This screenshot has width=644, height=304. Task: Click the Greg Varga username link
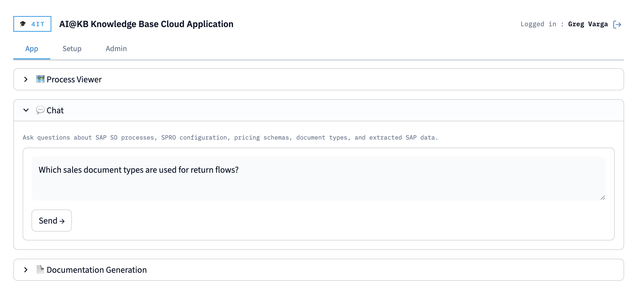[588, 24]
